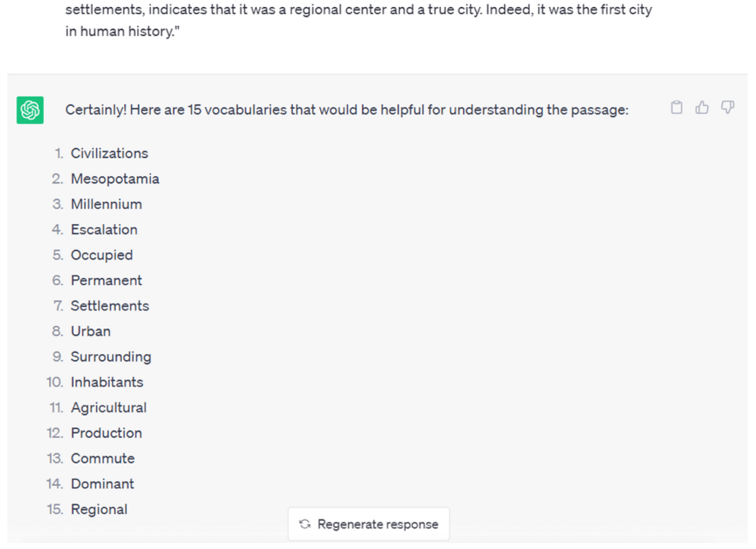Click the Escalation vocabulary word

[104, 230]
